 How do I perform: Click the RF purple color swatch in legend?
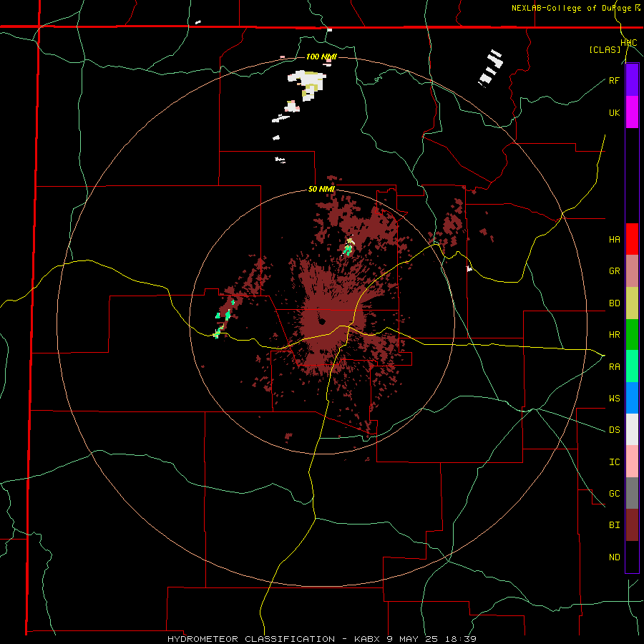pyautogui.click(x=632, y=80)
